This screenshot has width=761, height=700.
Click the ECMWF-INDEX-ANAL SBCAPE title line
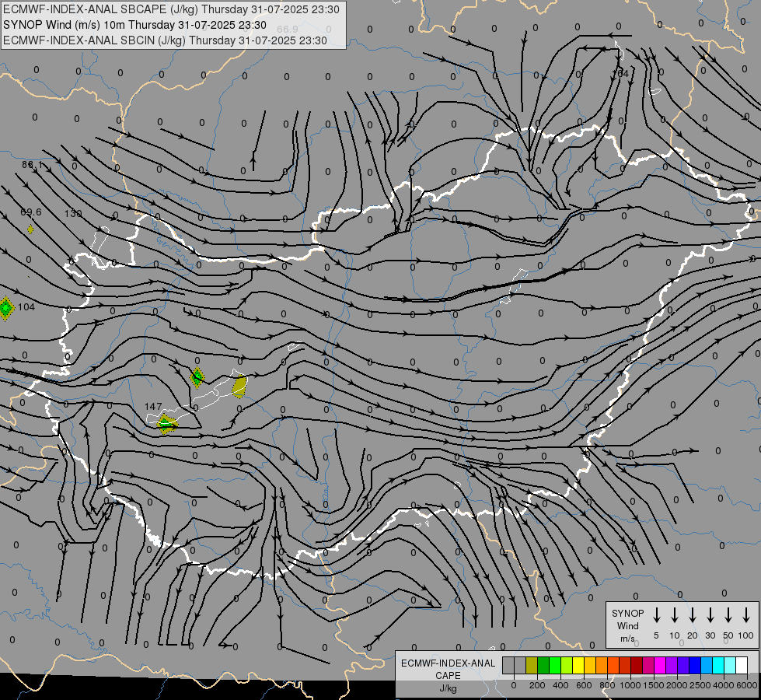[x=171, y=9]
